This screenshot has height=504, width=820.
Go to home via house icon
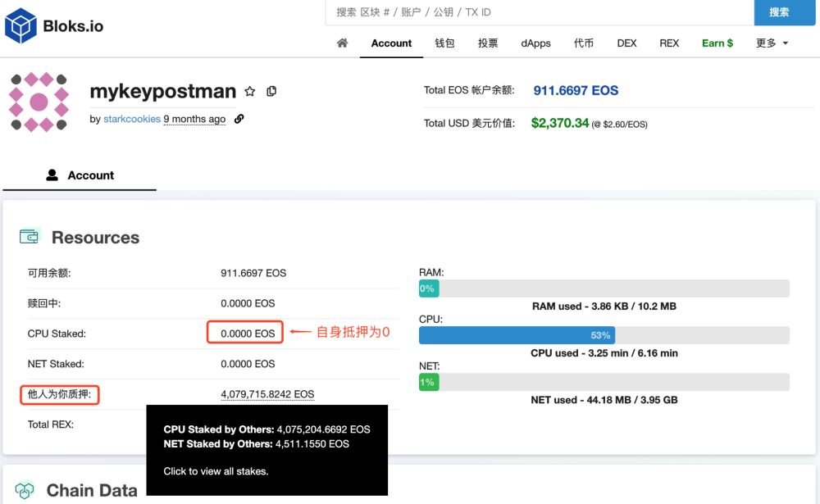342,43
